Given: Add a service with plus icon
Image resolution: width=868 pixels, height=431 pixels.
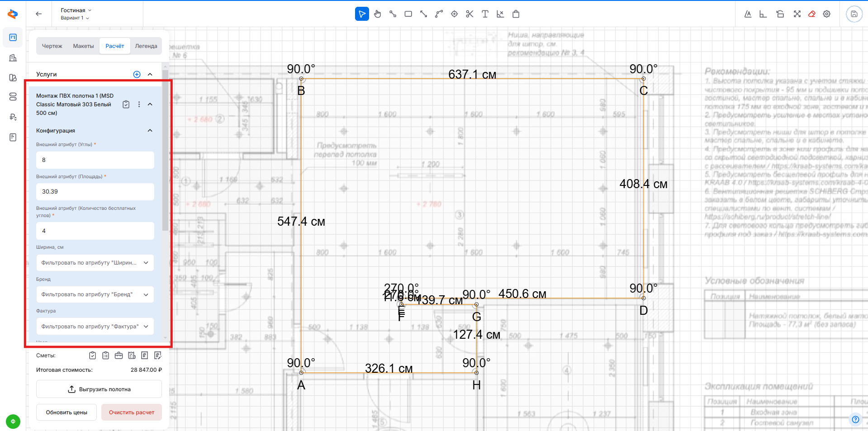Looking at the screenshot, I should [x=137, y=74].
